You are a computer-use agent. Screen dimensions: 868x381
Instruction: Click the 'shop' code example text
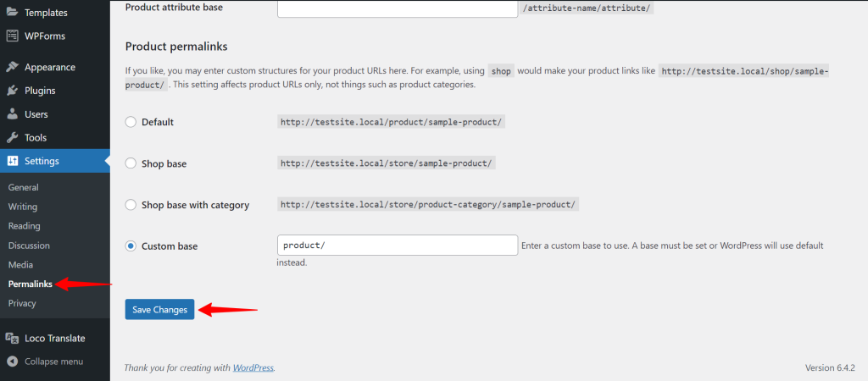[x=501, y=71]
